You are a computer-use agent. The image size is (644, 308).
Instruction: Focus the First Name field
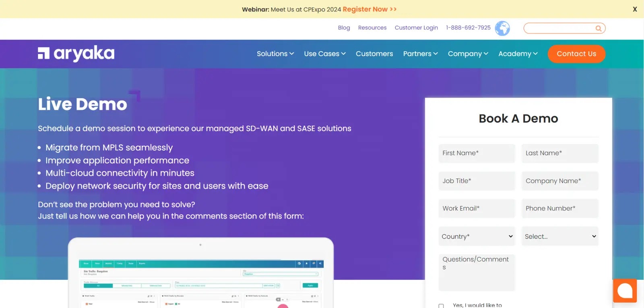coord(477,153)
